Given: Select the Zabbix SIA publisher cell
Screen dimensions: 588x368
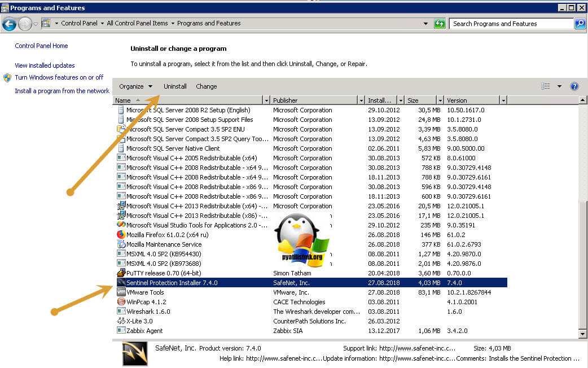Looking at the screenshot, I should tap(288, 331).
